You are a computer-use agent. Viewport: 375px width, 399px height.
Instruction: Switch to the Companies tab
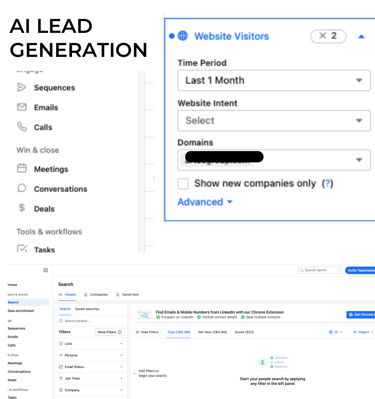click(96, 295)
